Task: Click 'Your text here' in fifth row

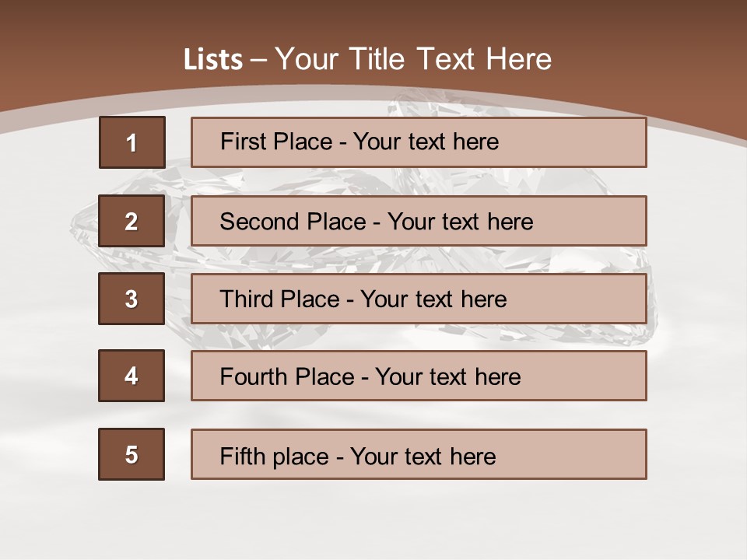Action: 423,456
